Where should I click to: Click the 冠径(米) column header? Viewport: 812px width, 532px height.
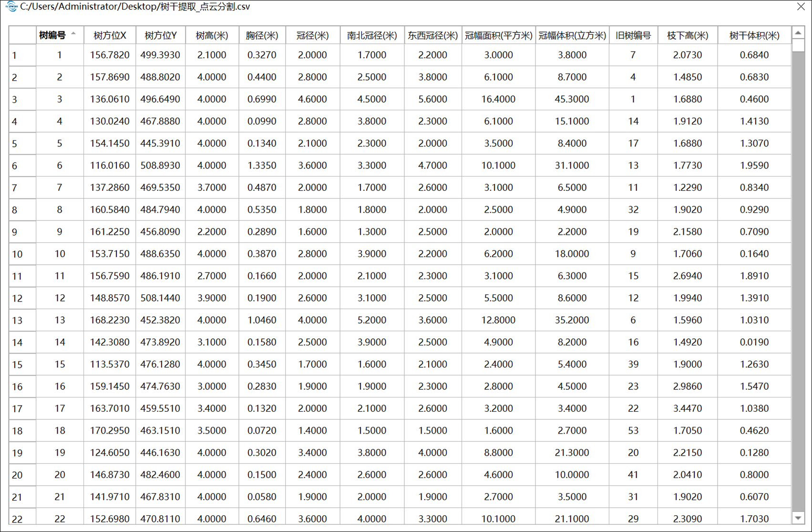pos(312,35)
